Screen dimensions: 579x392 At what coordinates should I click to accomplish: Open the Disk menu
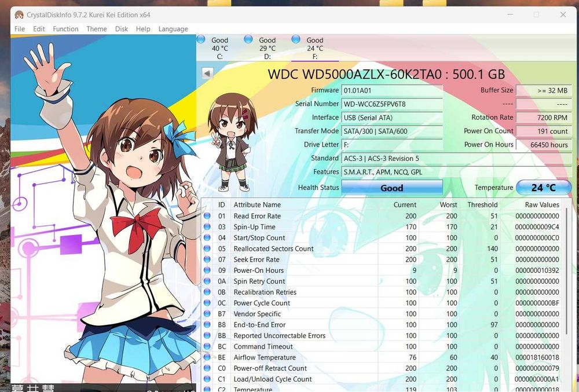click(121, 29)
